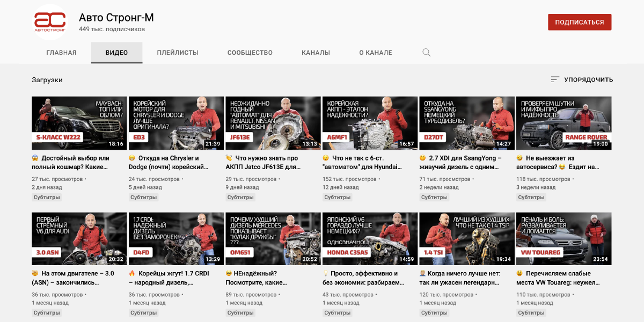The image size is (644, 322).
Task: Open the A6MF1 Korean АКПП thumbnail
Action: (x=370, y=123)
